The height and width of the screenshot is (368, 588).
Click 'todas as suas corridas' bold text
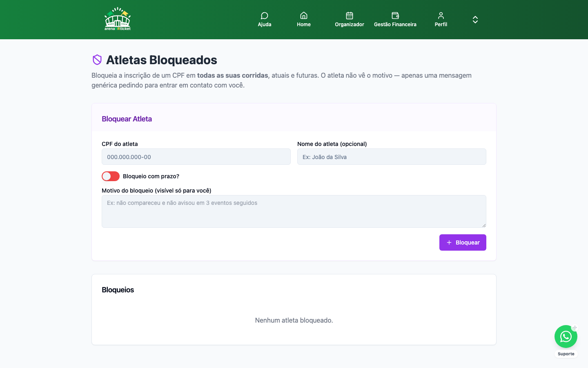233,75
